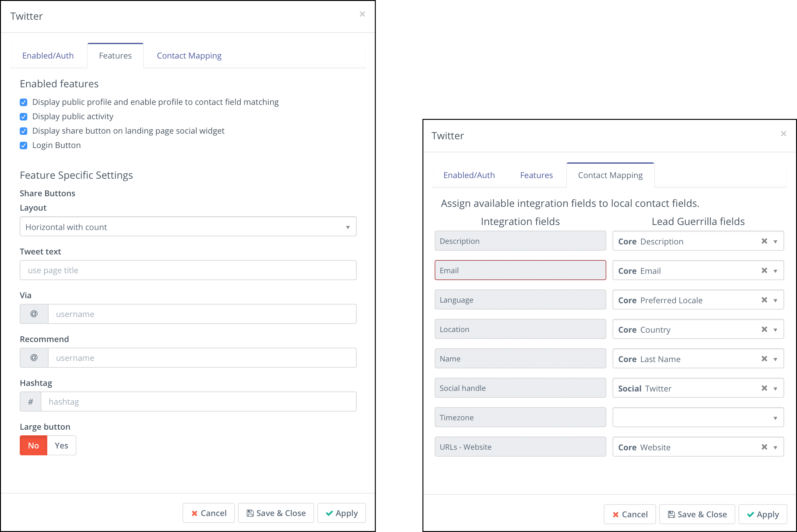Clear the Core Email mapping x icon

tap(764, 270)
